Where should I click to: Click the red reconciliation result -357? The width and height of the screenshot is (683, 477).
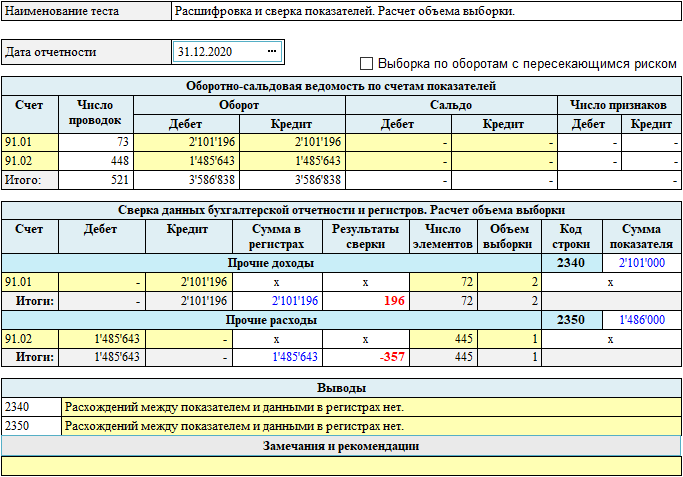click(365, 357)
